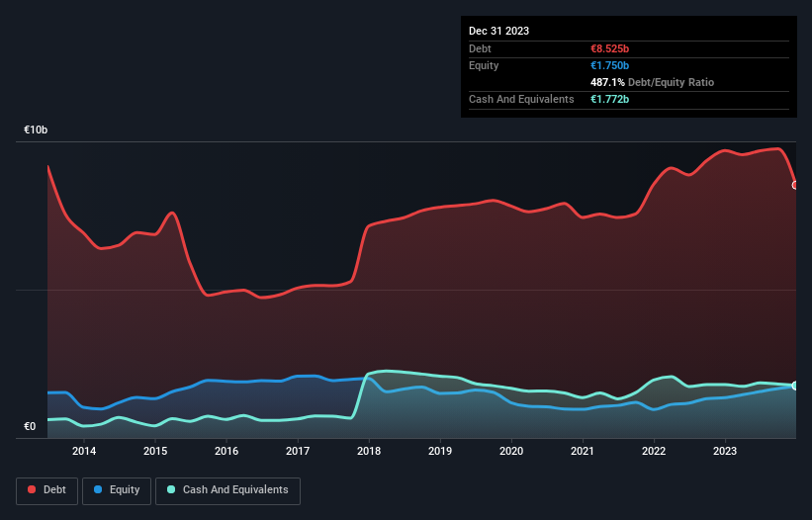Click the 2023 x-axis label
This screenshot has height=520, width=812.
pos(725,451)
